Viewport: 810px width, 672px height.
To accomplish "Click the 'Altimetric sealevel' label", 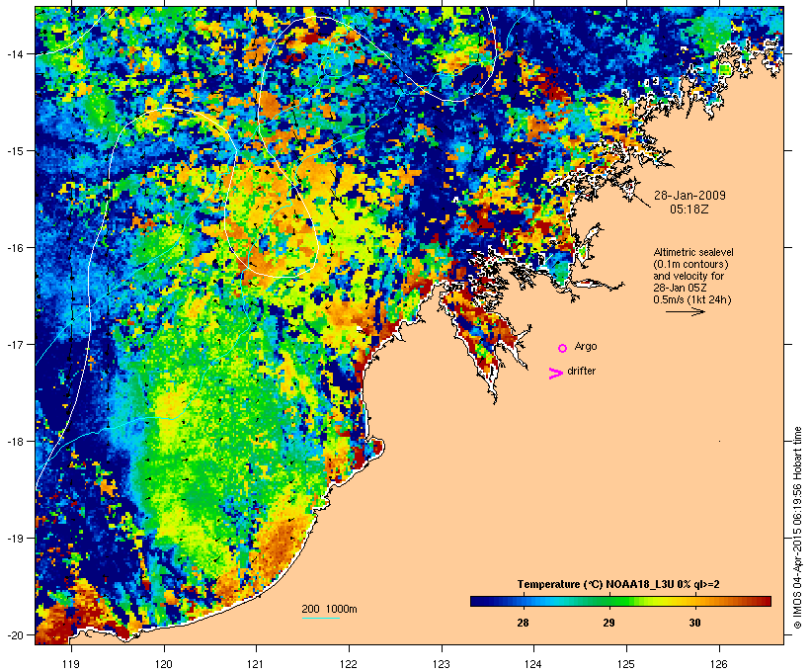I will [693, 252].
